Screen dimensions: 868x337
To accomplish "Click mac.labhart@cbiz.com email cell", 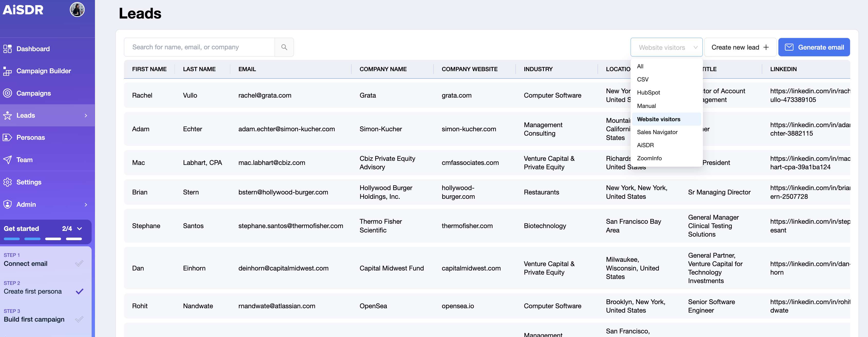I will pos(272,163).
